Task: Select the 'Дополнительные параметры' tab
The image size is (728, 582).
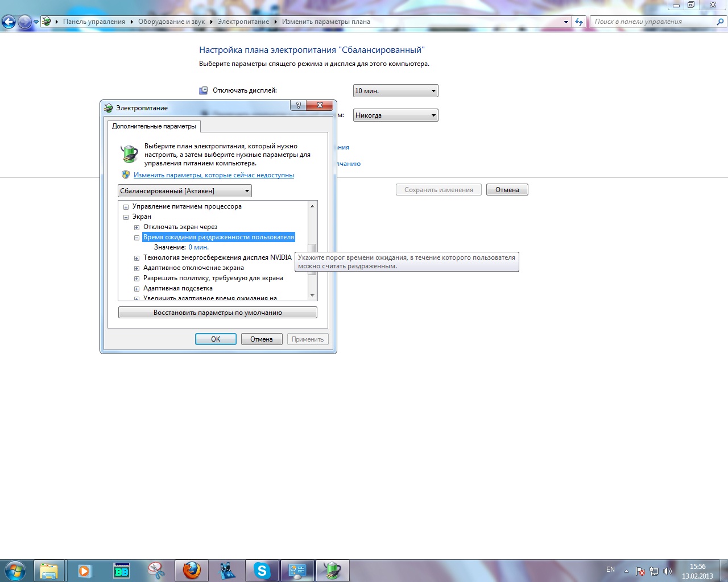Action: click(154, 126)
